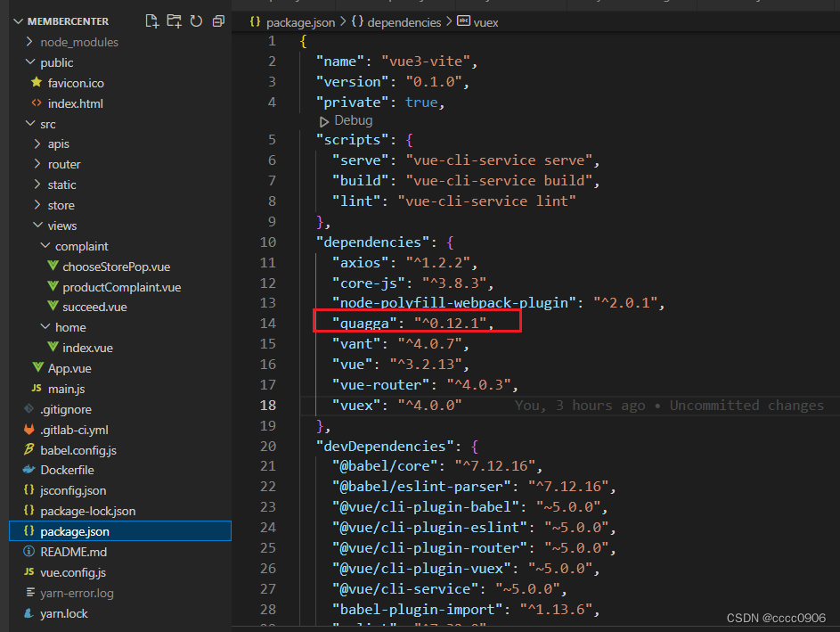Click the New Folder icon in Explorer
The height and width of the screenshot is (632, 840).
coord(174,21)
